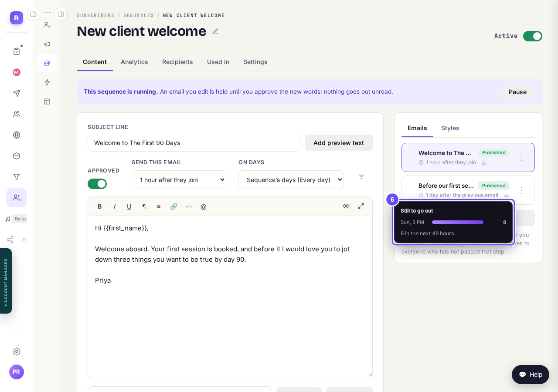This screenshot has width=558, height=392.
Task: Toggle bold formatting in editor
Action: tap(100, 206)
